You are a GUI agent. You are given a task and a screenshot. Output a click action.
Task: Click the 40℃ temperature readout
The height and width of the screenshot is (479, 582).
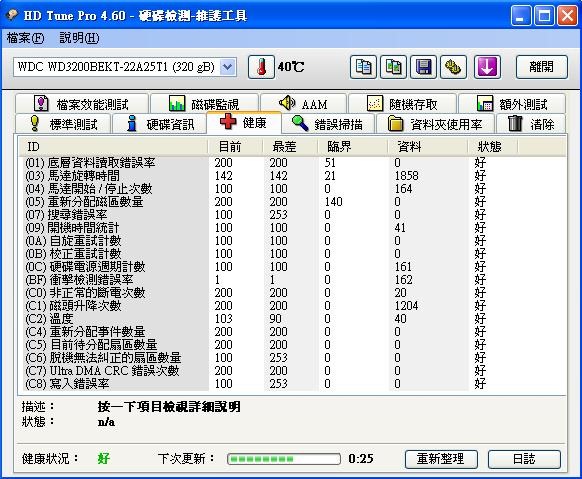click(291, 67)
